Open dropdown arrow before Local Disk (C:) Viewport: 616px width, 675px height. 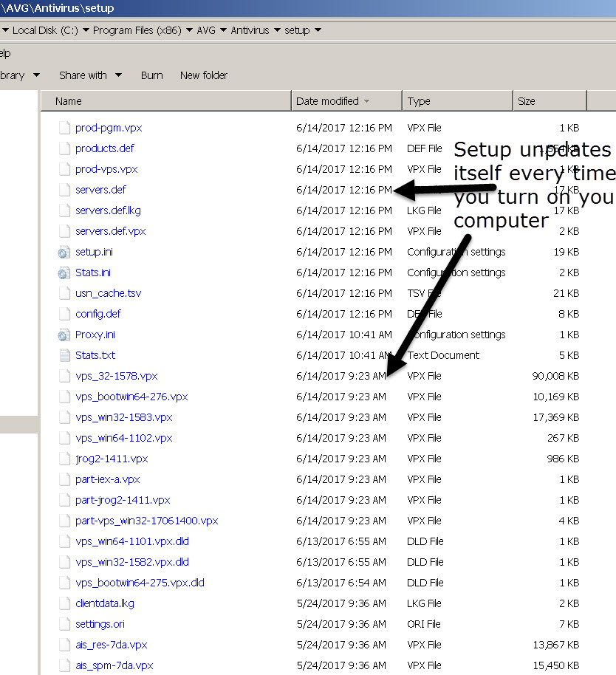[5, 30]
